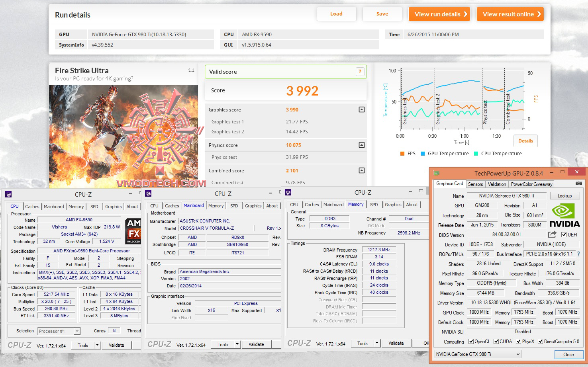Click the NVIDIA logo in GPU-Z
588x367 pixels.
click(x=564, y=215)
